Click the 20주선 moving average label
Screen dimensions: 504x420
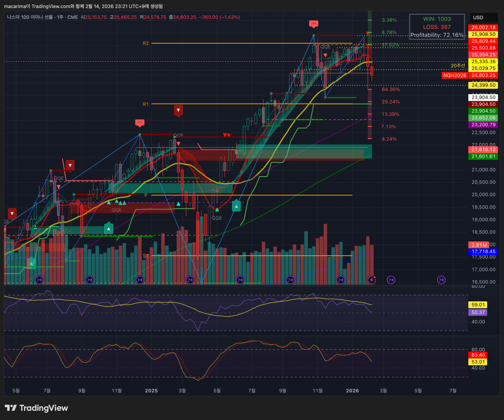click(458, 66)
